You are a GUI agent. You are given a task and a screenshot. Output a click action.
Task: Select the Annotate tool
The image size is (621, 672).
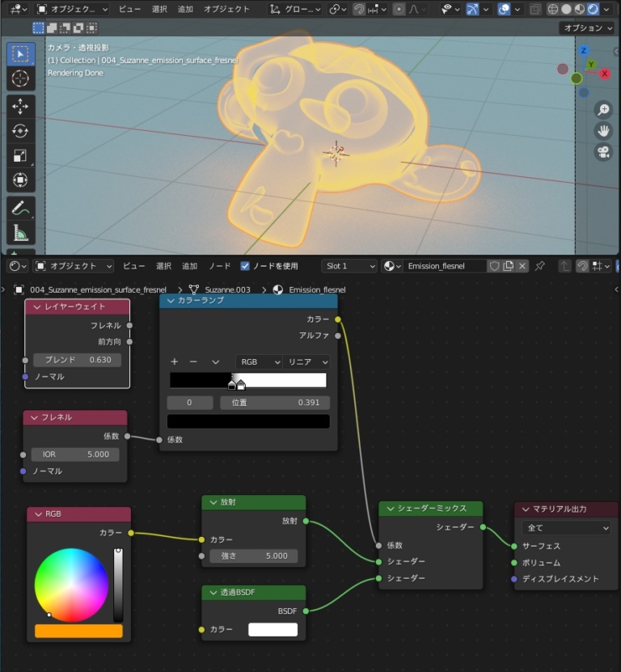click(20, 209)
